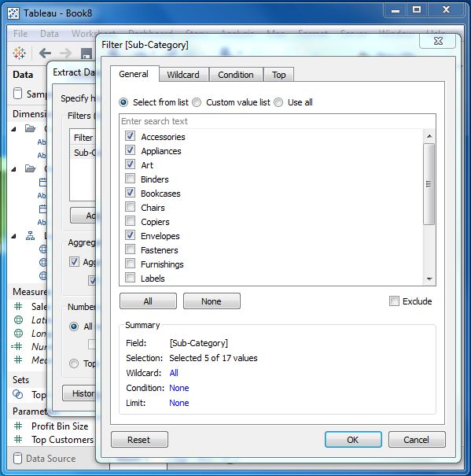Enable the Exclude checkbox

pos(394,301)
